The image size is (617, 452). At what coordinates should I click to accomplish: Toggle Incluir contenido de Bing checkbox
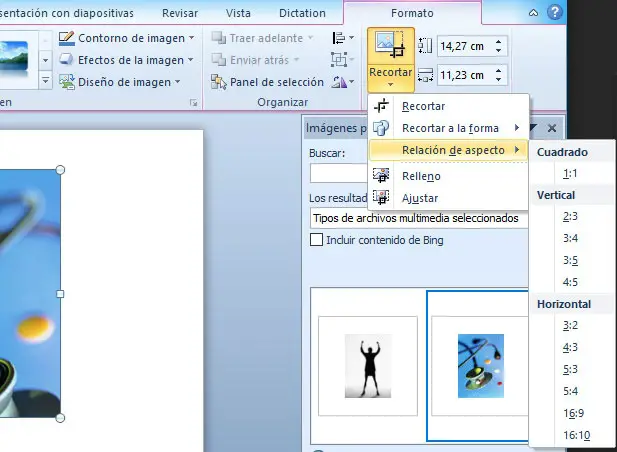[x=316, y=240]
